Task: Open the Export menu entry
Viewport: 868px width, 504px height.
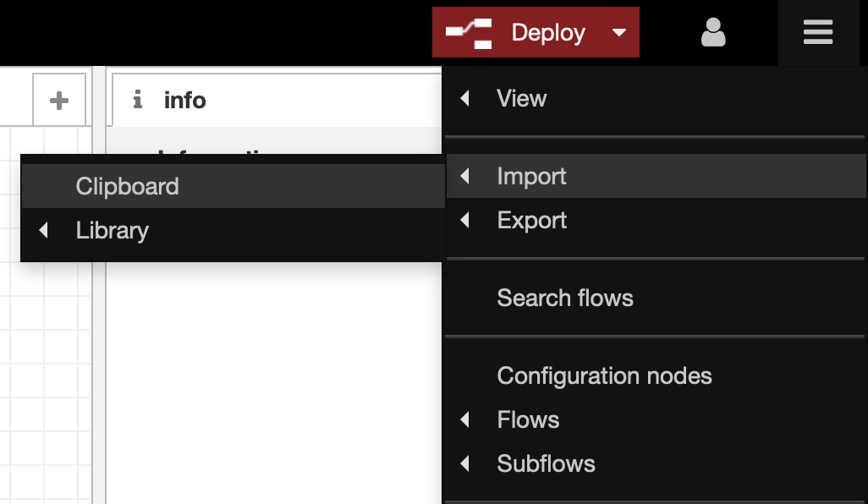Action: [532, 221]
